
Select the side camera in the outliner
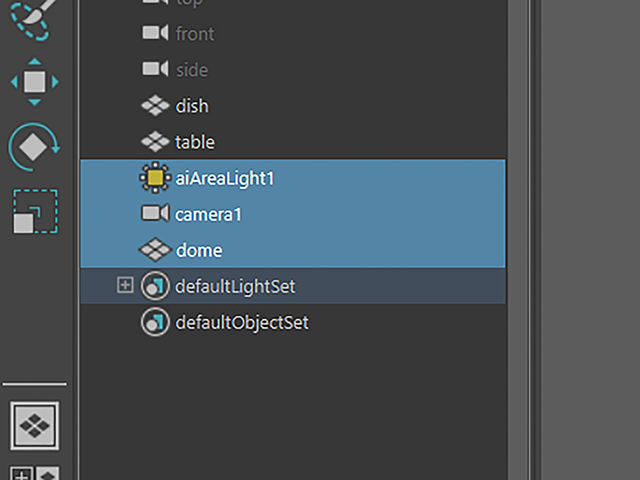pyautogui.click(x=293, y=69)
